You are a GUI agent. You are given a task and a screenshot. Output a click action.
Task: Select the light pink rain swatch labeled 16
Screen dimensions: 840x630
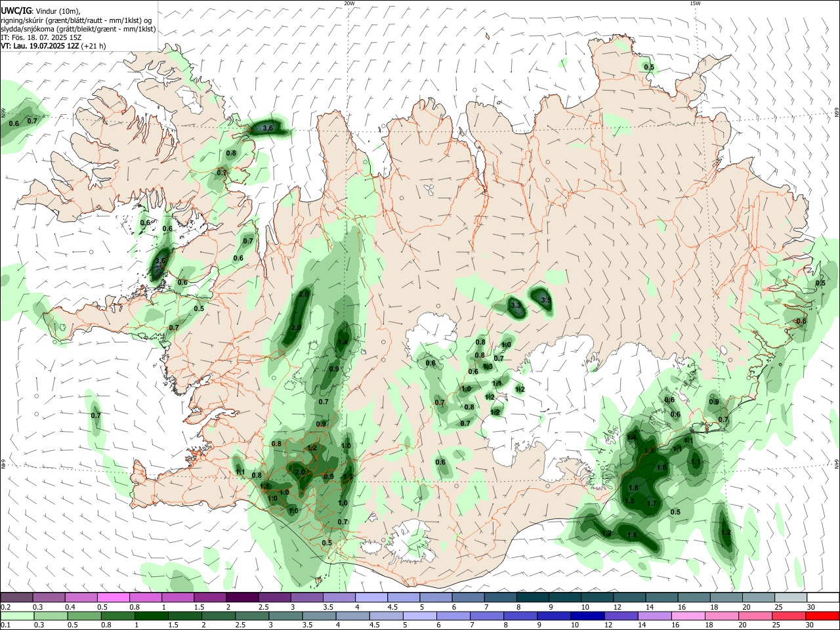click(688, 616)
